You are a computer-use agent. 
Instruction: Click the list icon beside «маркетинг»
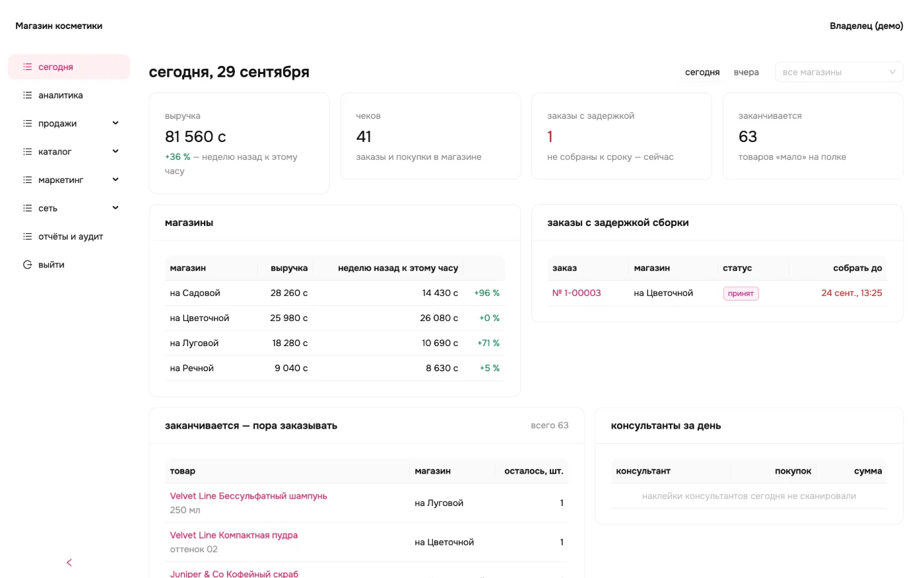28,180
